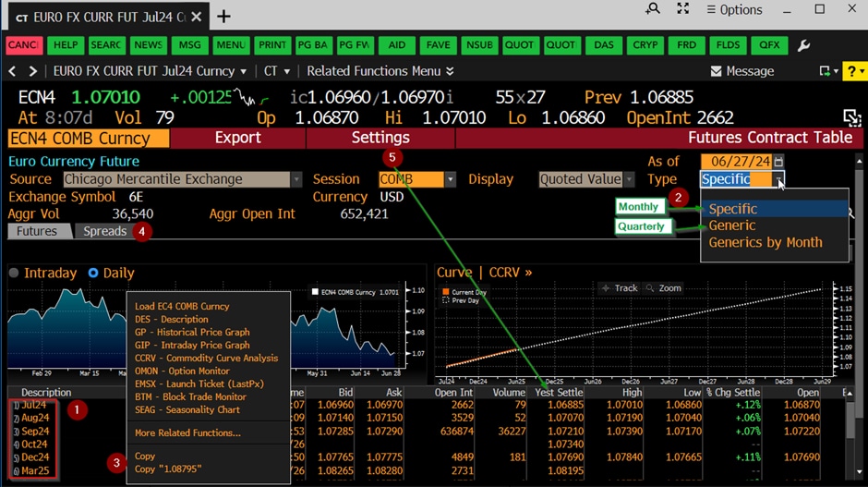The image size is (868, 487).
Task: Open the calendar picker beside As of date
Action: pos(778,162)
